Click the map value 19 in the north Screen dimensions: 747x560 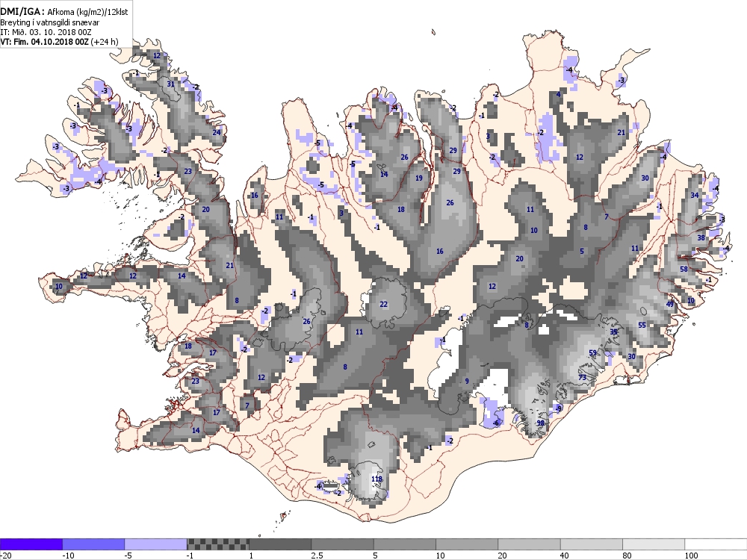(419, 178)
